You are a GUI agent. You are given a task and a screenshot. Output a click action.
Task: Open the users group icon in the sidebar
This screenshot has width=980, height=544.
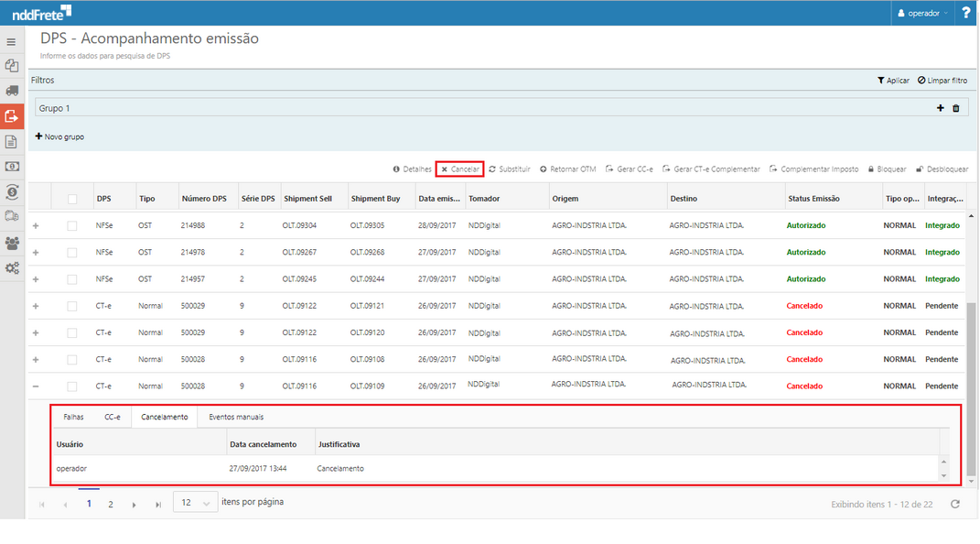tap(12, 243)
